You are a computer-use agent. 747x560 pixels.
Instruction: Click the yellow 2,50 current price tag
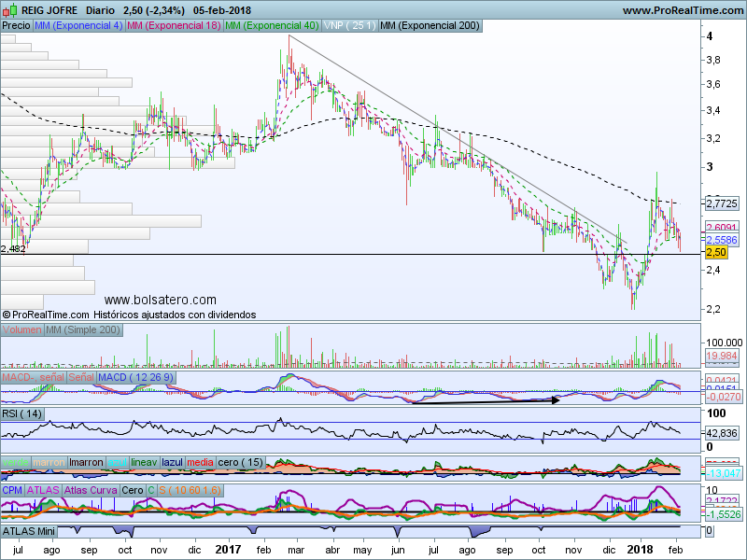(716, 253)
